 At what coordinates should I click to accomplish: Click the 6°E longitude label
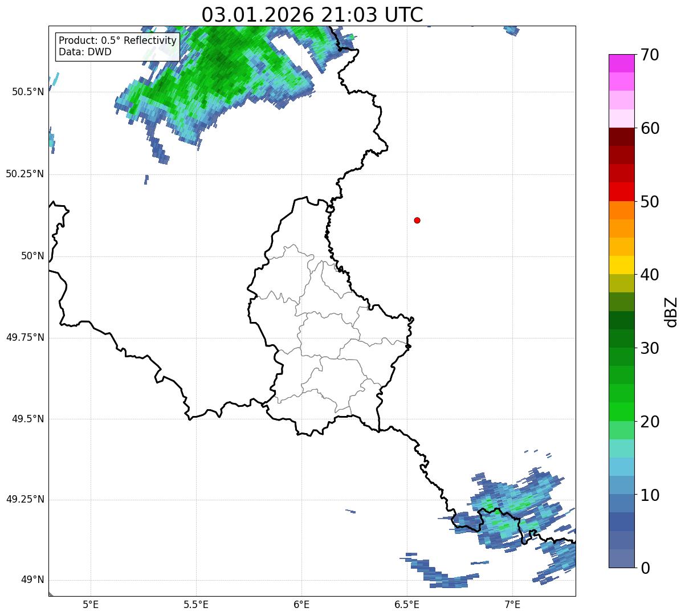(x=301, y=605)
